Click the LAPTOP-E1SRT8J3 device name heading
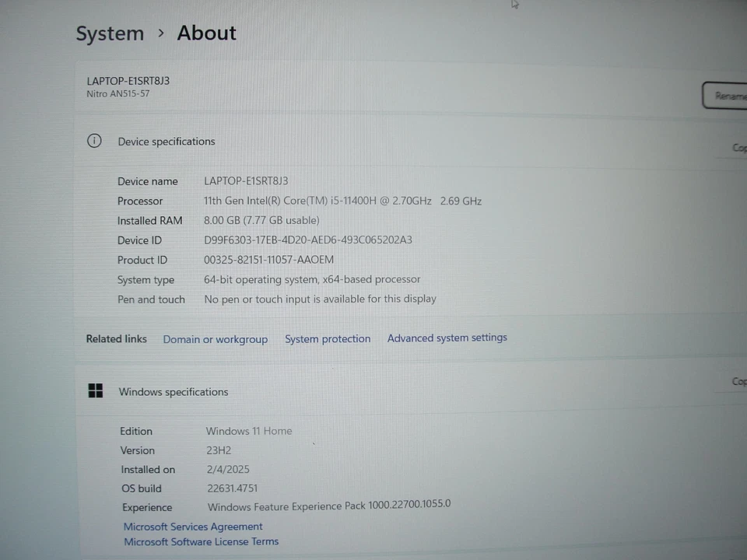747x560 pixels. tap(128, 81)
